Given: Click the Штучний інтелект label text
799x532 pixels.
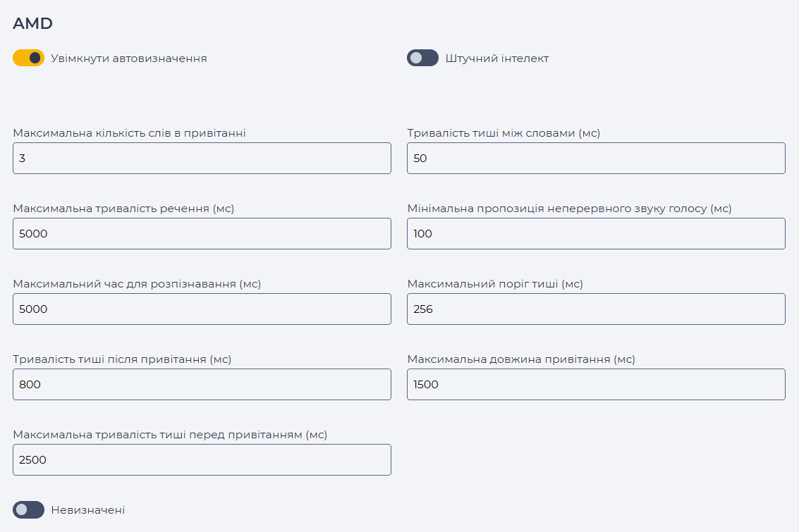Looking at the screenshot, I should tap(497, 58).
